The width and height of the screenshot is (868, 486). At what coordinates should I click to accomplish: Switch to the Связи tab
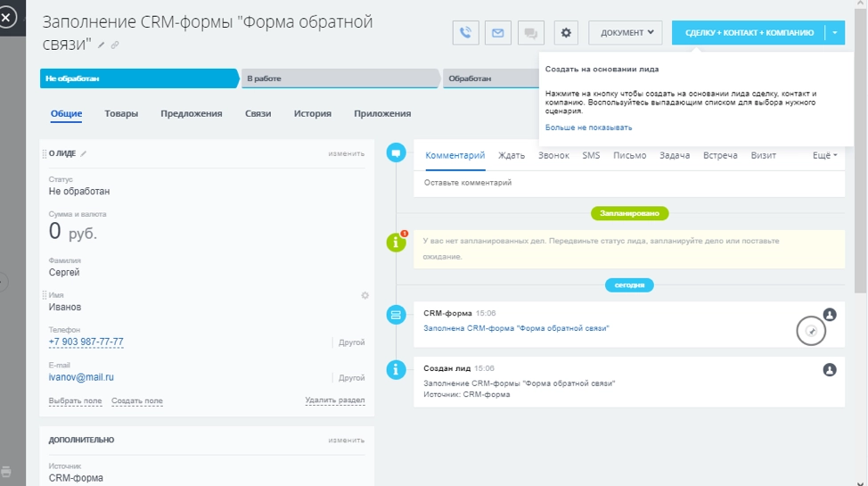point(258,113)
